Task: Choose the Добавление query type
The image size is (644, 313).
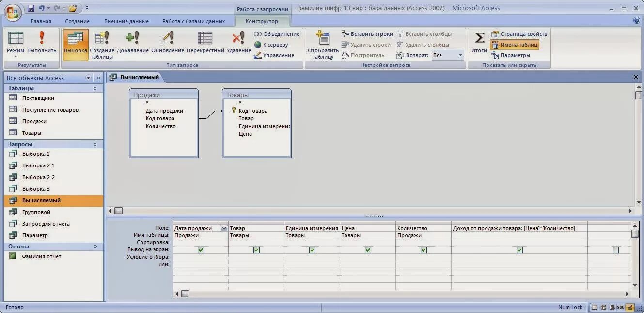Action: (132, 43)
